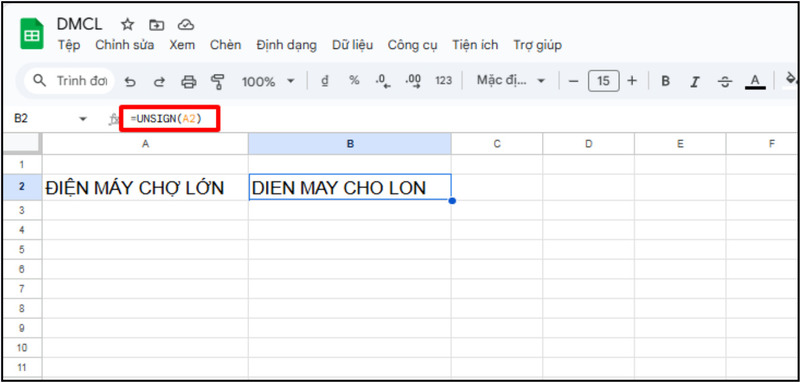Select row 8 header
This screenshot has width=800, height=382.
[21, 309]
